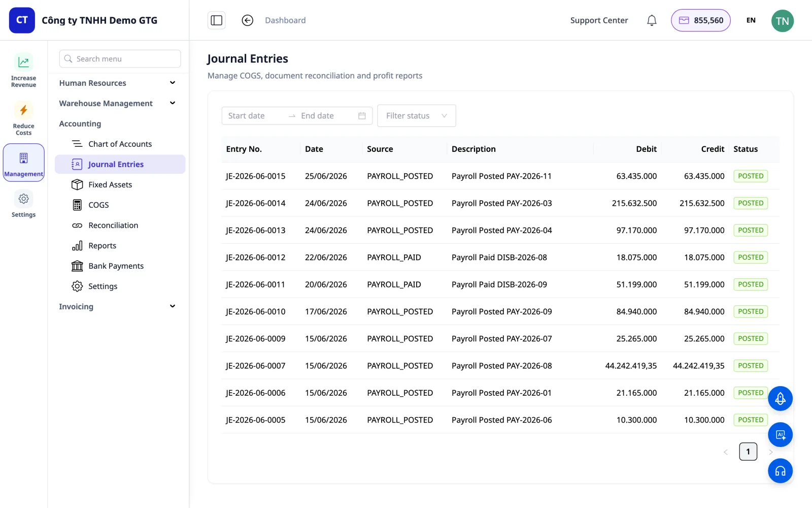Select entry JE-2026-06-0012
The width and height of the screenshot is (812, 508).
pyautogui.click(x=256, y=258)
